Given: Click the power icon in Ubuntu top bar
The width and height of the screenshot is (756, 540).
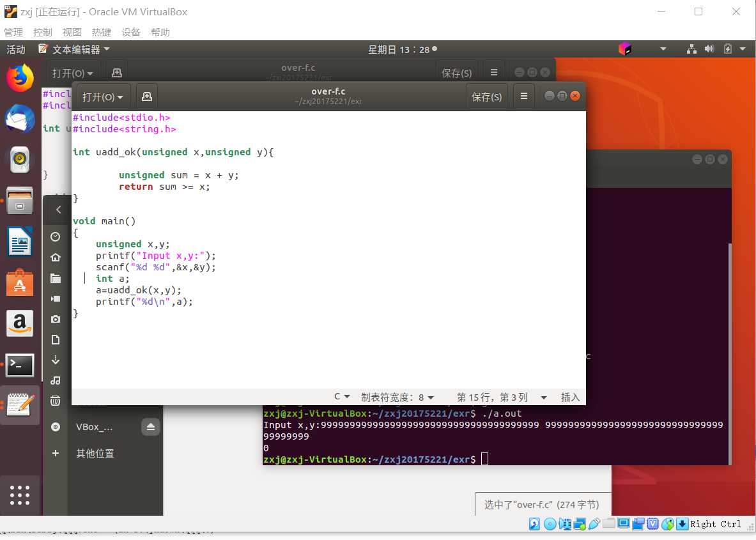Looking at the screenshot, I should point(727,49).
